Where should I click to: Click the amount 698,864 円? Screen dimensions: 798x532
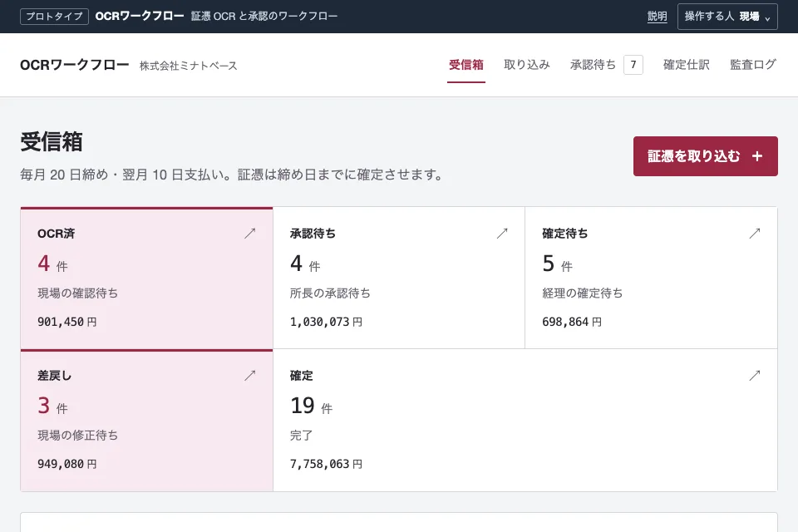click(572, 322)
